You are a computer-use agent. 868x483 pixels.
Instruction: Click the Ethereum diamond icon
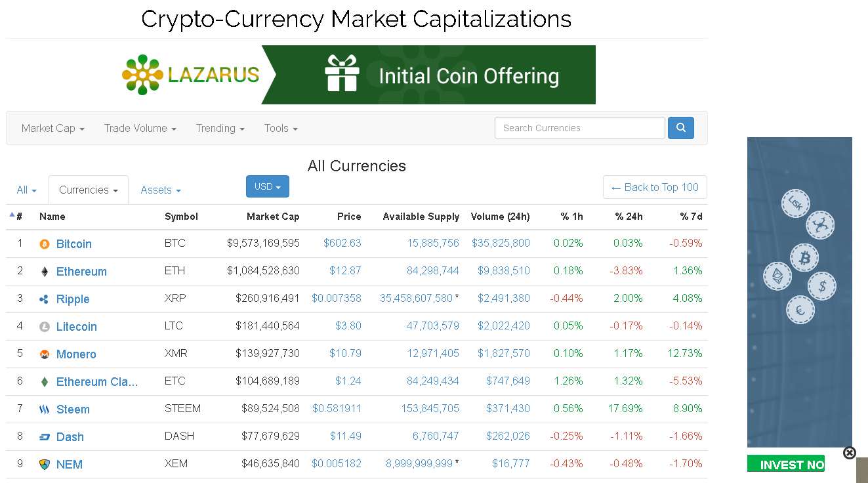pyautogui.click(x=45, y=272)
